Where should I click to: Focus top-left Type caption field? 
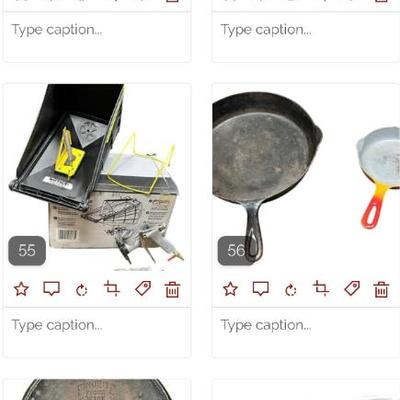(x=97, y=37)
